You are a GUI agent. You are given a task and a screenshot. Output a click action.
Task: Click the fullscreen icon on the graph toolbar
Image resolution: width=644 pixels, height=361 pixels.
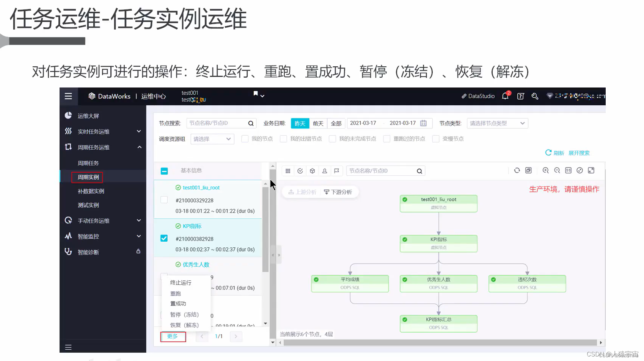(x=591, y=170)
